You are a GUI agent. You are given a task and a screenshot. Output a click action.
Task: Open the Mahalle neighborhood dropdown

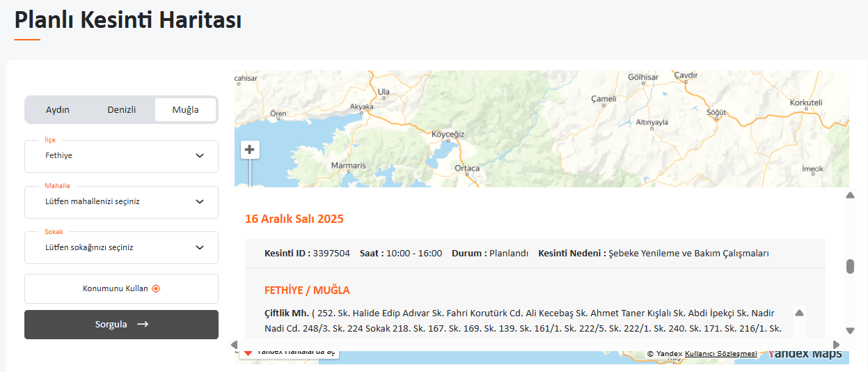click(121, 202)
